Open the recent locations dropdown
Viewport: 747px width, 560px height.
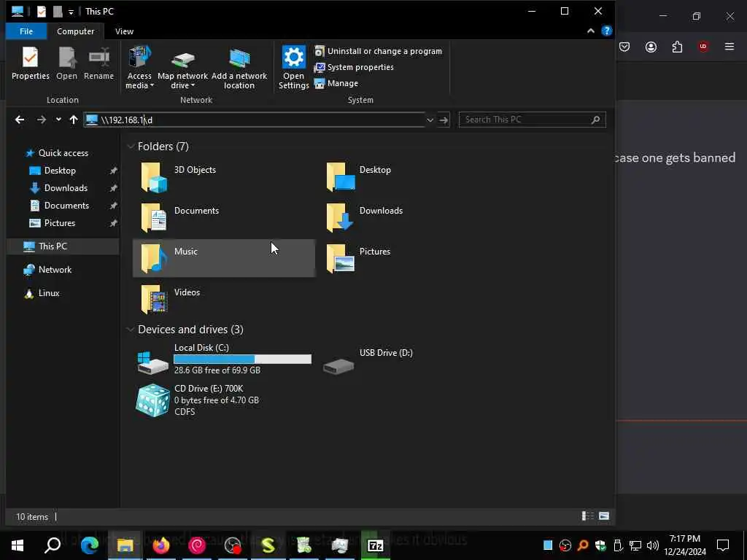point(58,120)
